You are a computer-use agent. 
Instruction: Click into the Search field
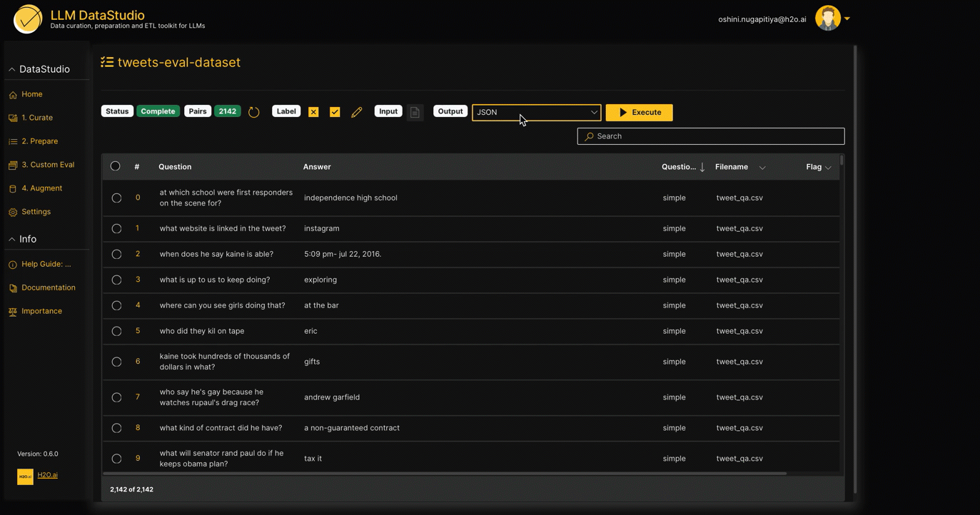coord(710,136)
